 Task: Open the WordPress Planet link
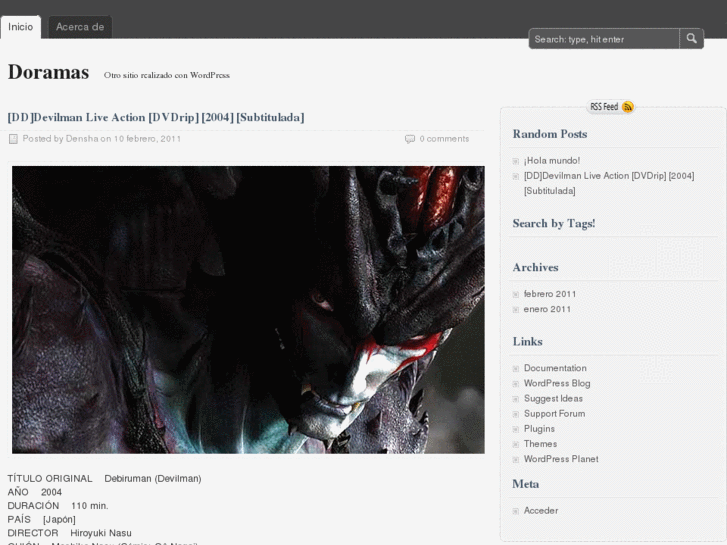pos(561,459)
